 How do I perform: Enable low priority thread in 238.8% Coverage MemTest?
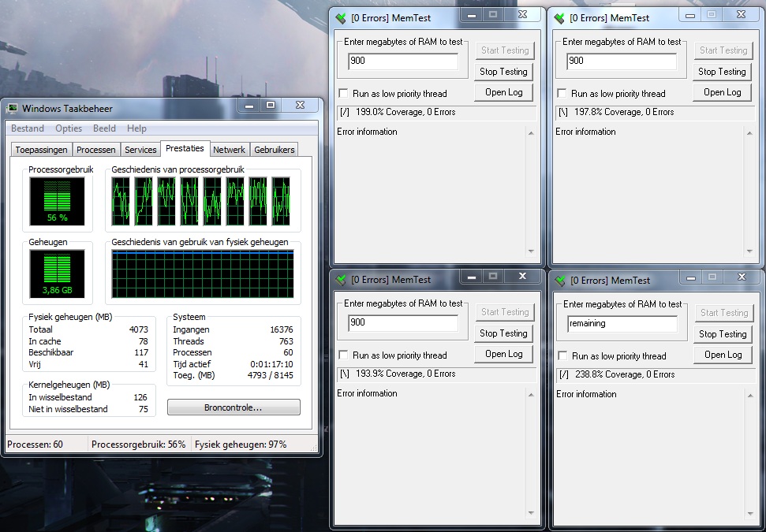tap(563, 355)
